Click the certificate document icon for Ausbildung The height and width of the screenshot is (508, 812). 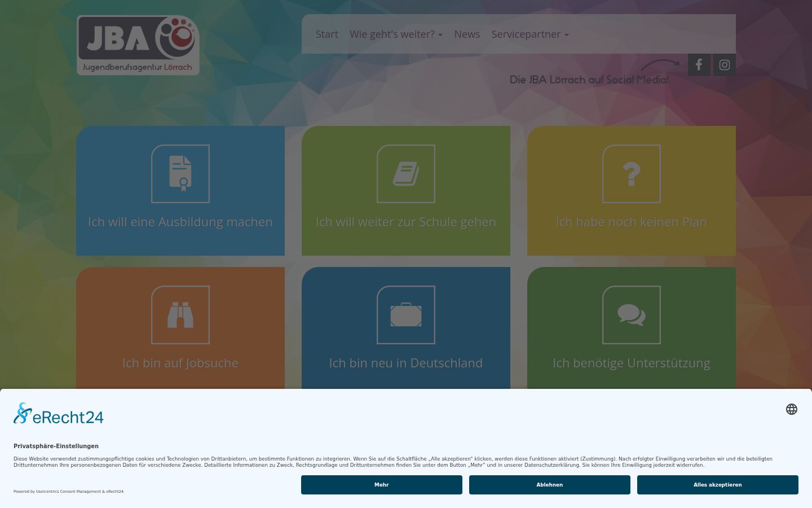point(180,174)
